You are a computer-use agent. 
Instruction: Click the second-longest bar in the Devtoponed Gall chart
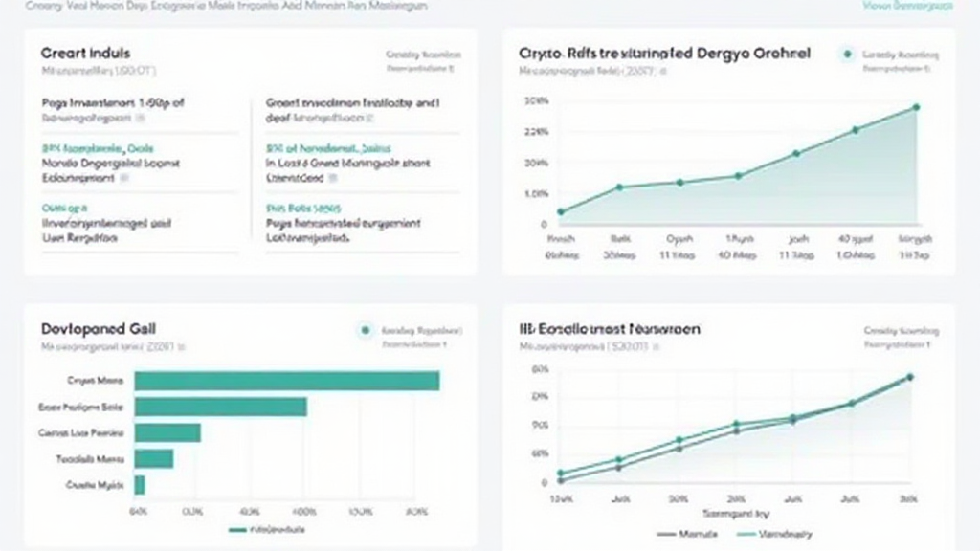click(220, 407)
